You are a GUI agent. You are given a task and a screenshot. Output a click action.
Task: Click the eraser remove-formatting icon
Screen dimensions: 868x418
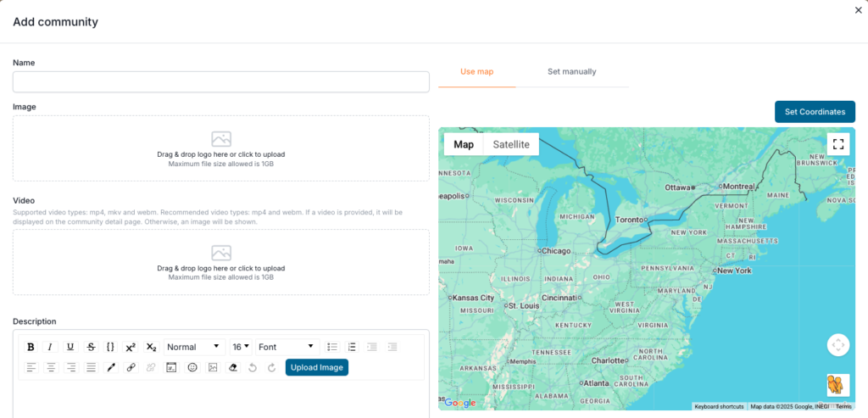pos(233,367)
